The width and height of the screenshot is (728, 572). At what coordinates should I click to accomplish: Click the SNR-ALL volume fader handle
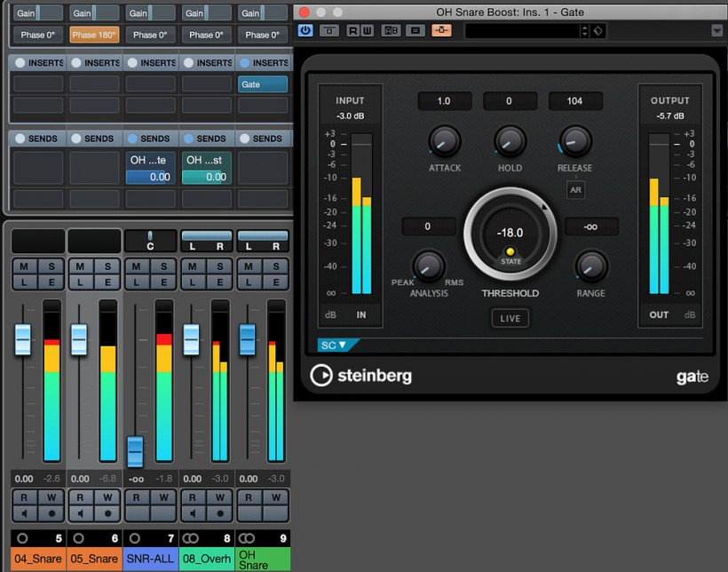click(x=135, y=452)
